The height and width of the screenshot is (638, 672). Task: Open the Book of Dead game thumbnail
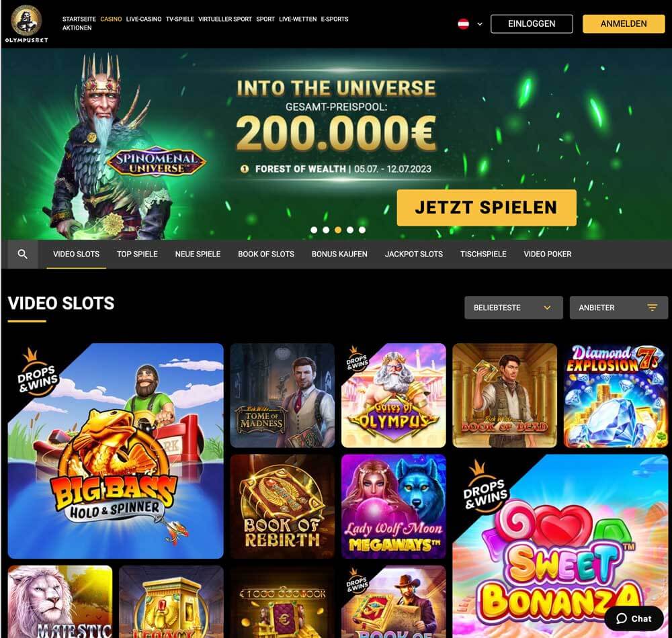pos(505,395)
